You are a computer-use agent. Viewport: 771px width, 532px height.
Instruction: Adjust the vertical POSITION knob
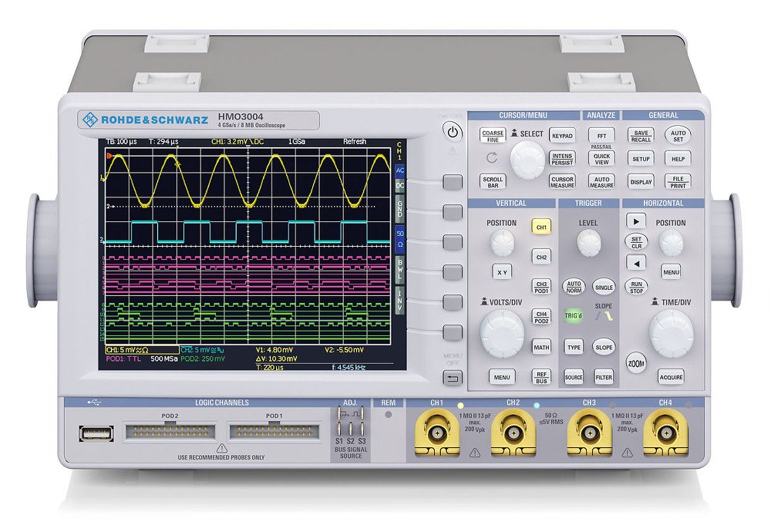click(502, 243)
